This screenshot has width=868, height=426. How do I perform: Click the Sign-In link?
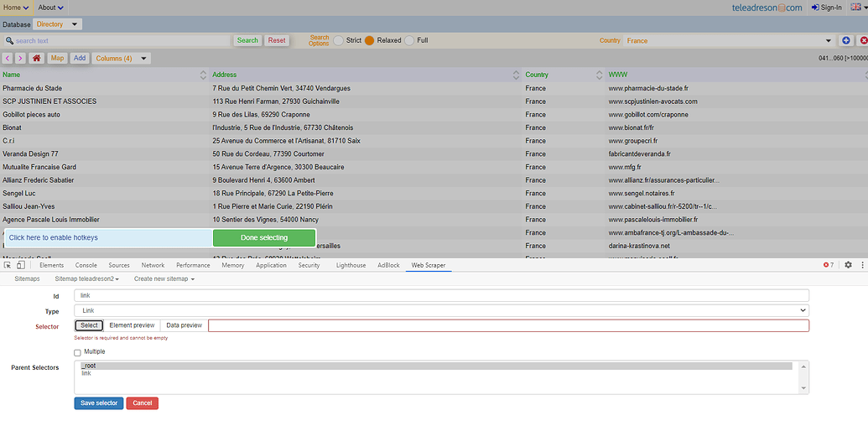coord(826,8)
